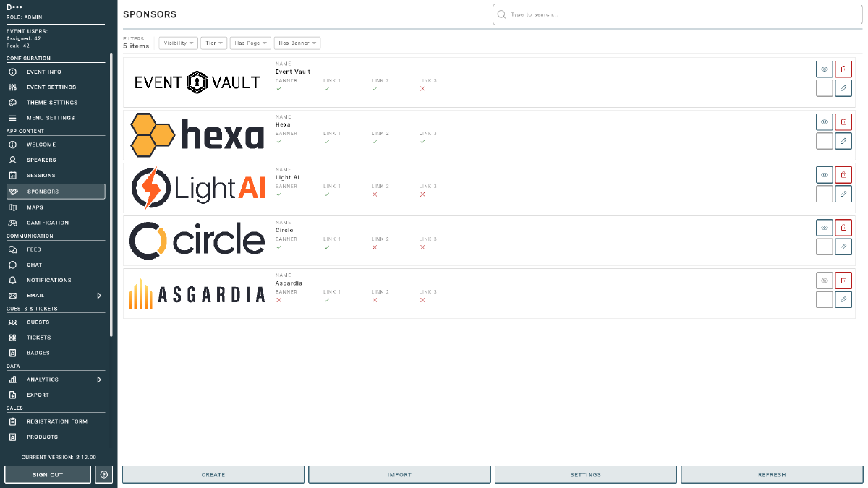The width and height of the screenshot is (868, 488).
Task: Open the Tier filter dropdown
Action: (214, 43)
